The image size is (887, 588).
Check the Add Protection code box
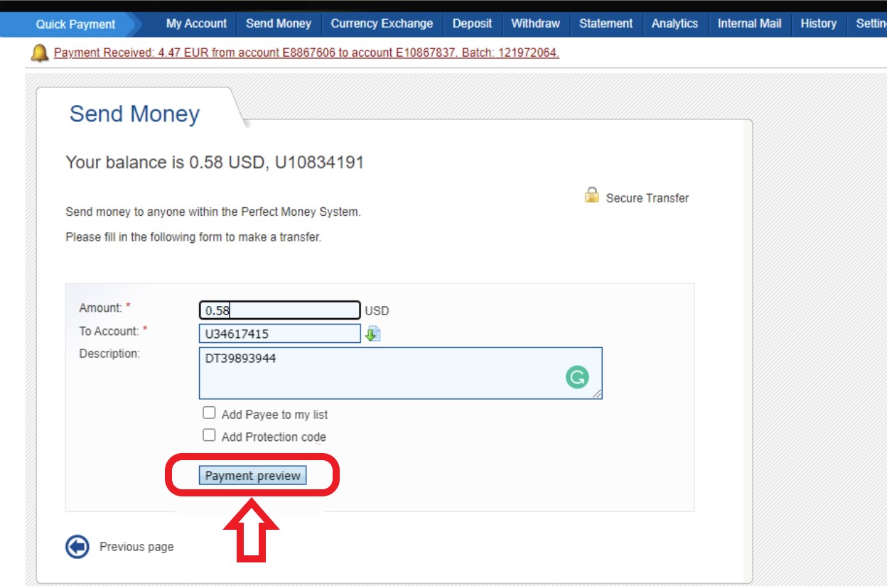[x=209, y=435]
